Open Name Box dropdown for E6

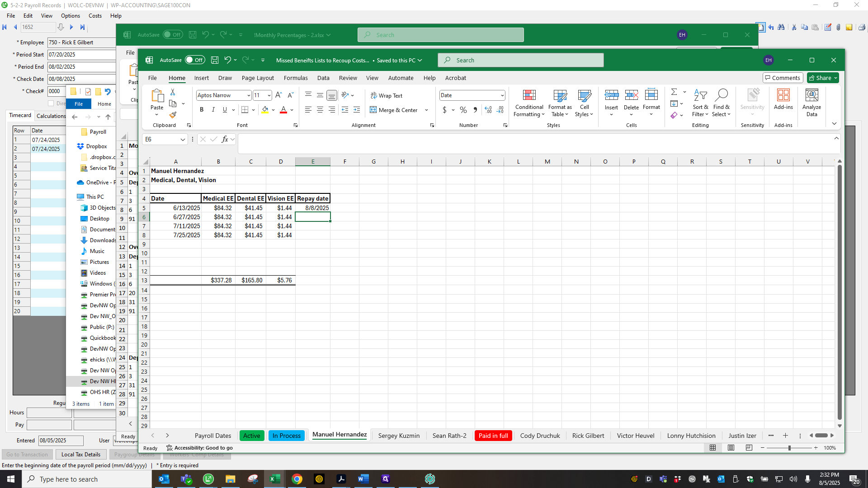[x=183, y=140]
